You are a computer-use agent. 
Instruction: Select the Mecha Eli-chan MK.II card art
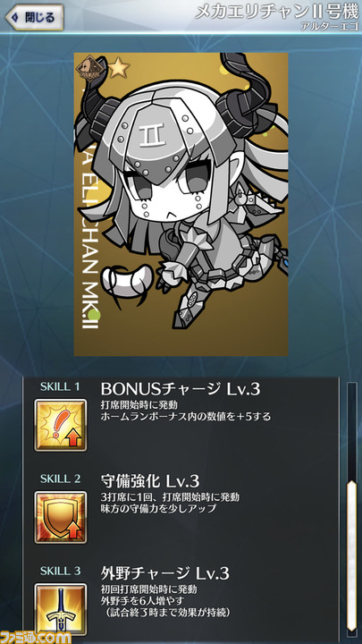[181, 204]
